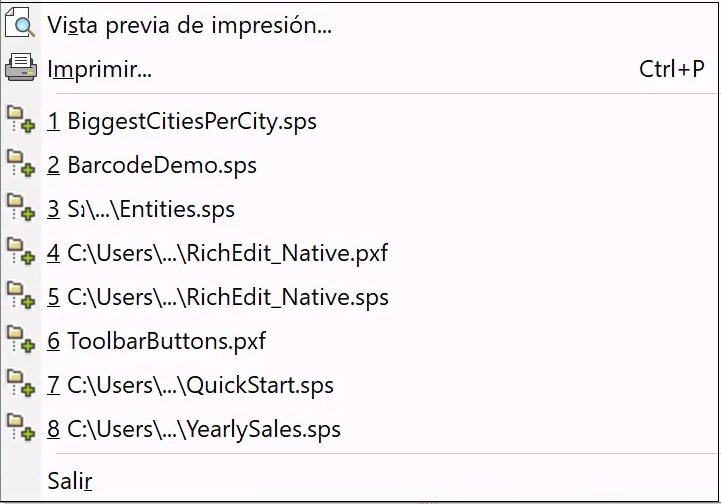The width and height of the screenshot is (721, 504).
Task: Select Salir to exit the application
Action: 70,481
